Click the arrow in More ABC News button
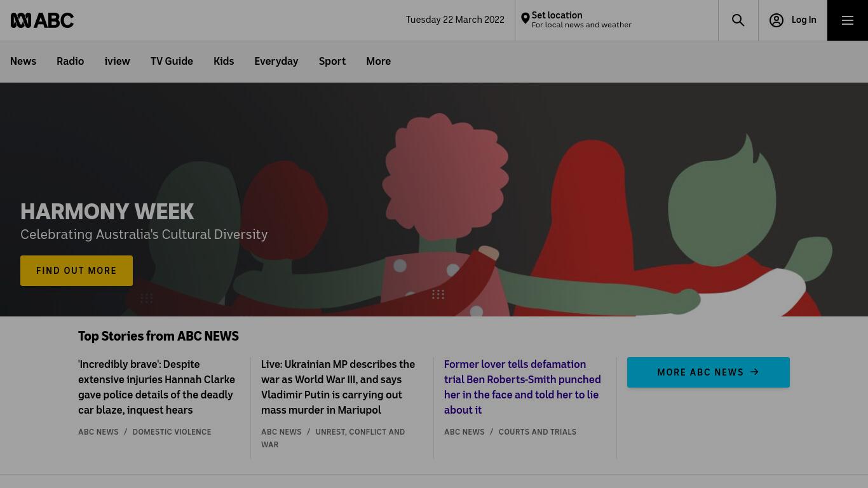Viewport: 868px width, 488px height. click(755, 372)
